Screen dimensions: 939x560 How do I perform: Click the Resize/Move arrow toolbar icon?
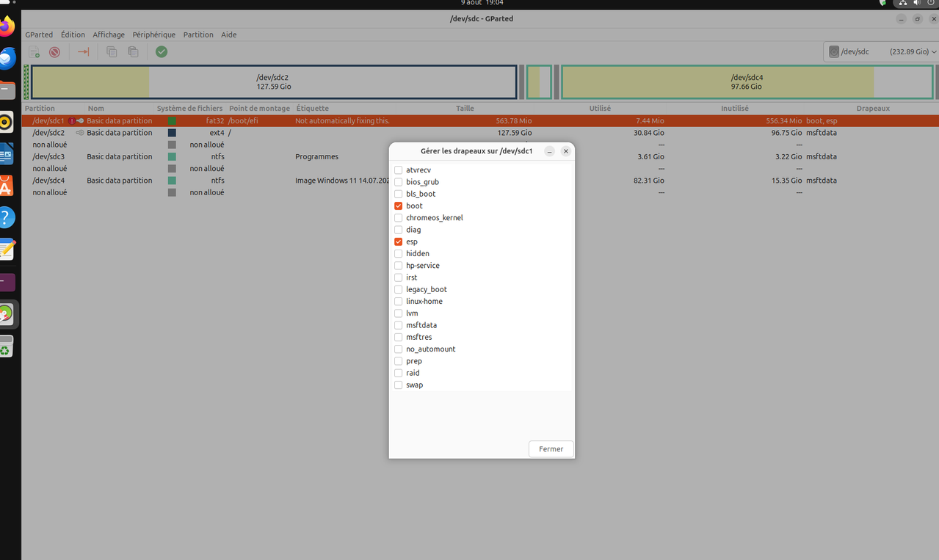pos(83,52)
